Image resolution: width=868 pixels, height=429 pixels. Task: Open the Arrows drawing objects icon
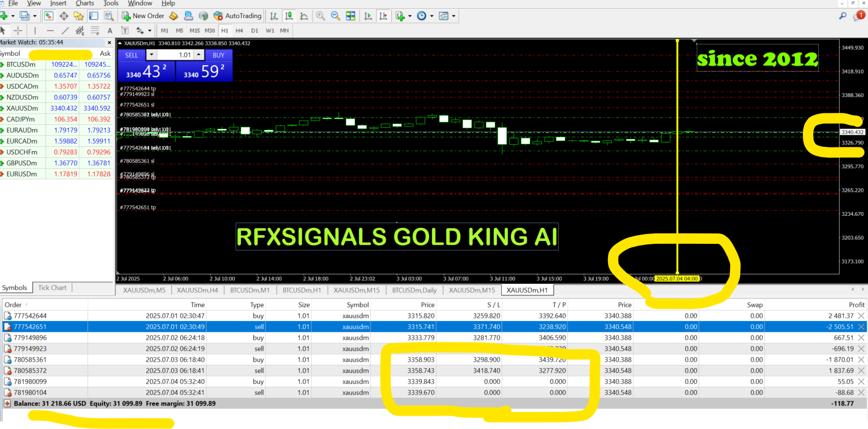point(140,31)
